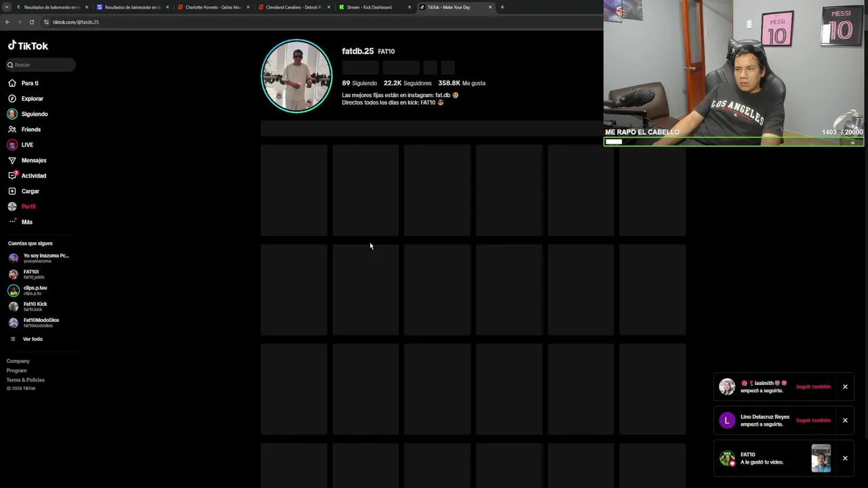Expand the Company footer section

(18, 361)
